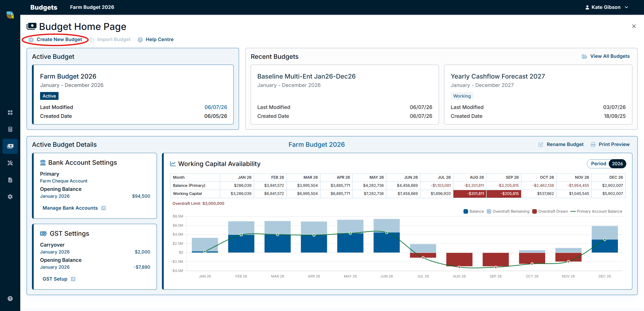Open GST Setup link
This screenshot has height=311, width=644.
(x=55, y=279)
